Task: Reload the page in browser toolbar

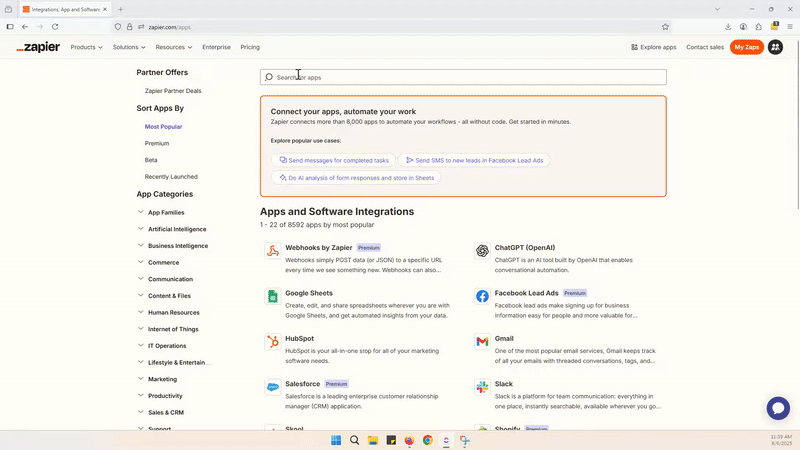Action: (x=55, y=27)
